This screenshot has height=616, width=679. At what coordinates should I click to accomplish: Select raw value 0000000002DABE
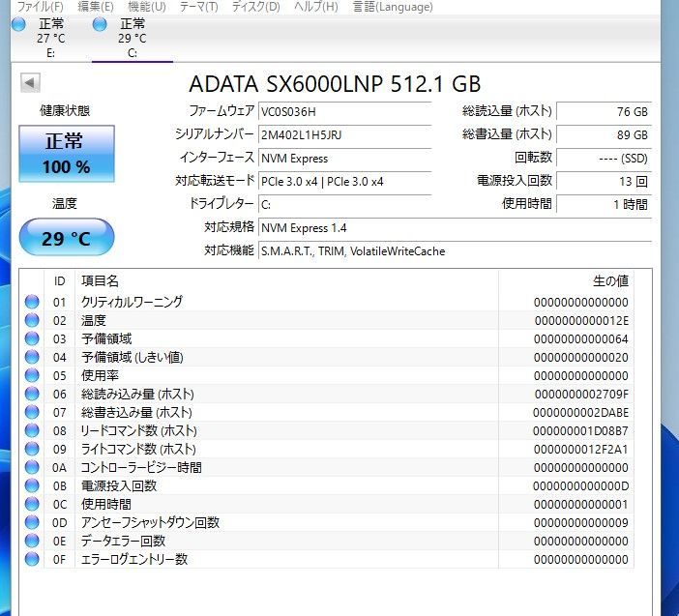[x=580, y=413]
